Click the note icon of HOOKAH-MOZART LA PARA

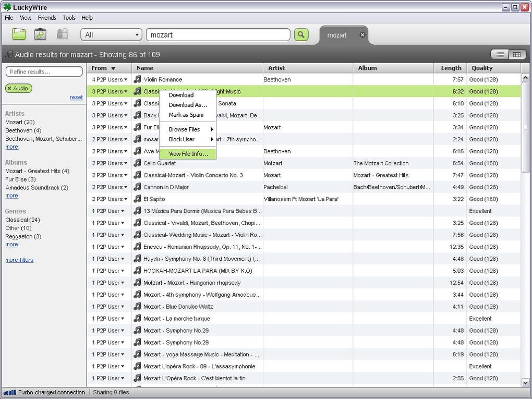tap(137, 270)
